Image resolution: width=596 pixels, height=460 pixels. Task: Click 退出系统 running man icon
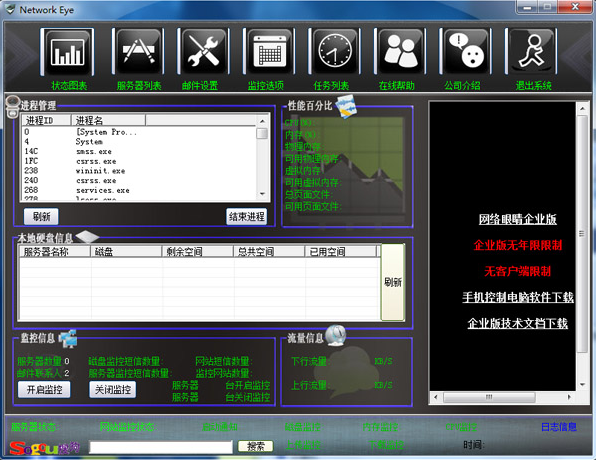531,52
